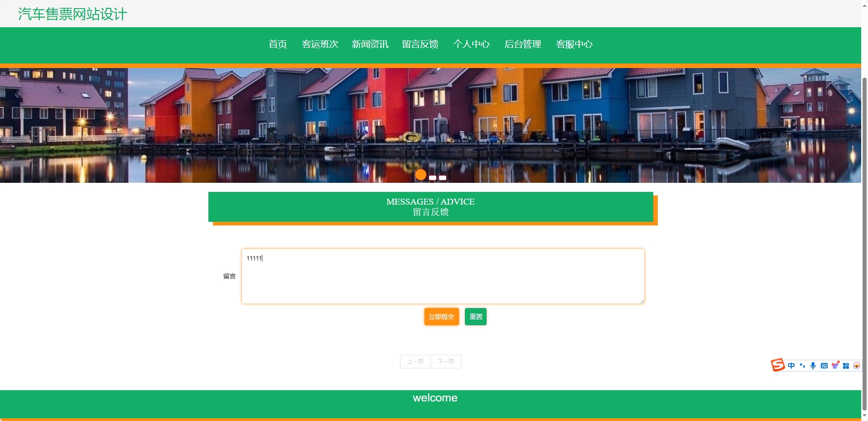
Task: Open the 客服中心 nav item
Action: [574, 44]
